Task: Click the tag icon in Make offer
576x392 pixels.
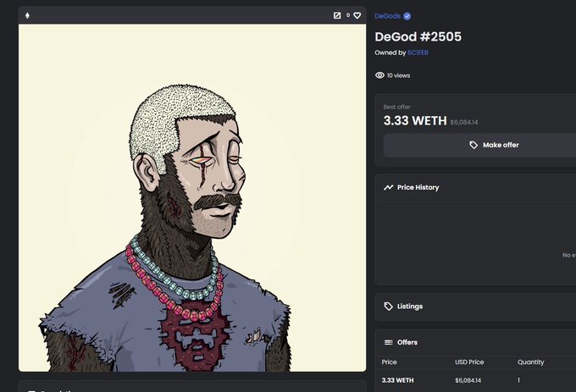Action: (474, 145)
